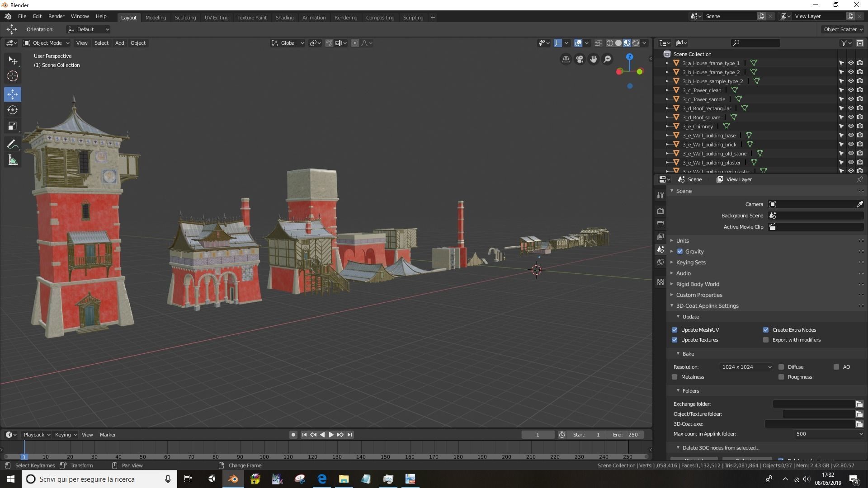Expand the 3_a_House_frame_type_1 tree item
Screen dimensions: 868x488
click(x=667, y=63)
